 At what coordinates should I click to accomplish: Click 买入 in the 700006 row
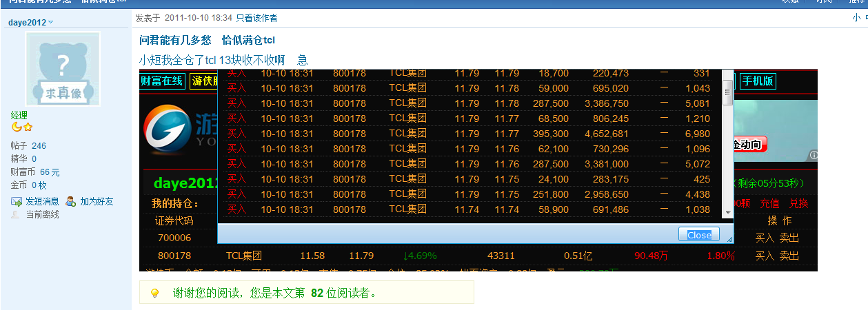pyautogui.click(x=765, y=238)
